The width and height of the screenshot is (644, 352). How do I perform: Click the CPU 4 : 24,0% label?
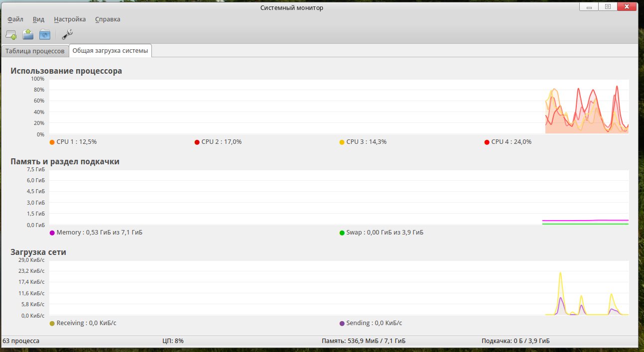pos(512,142)
